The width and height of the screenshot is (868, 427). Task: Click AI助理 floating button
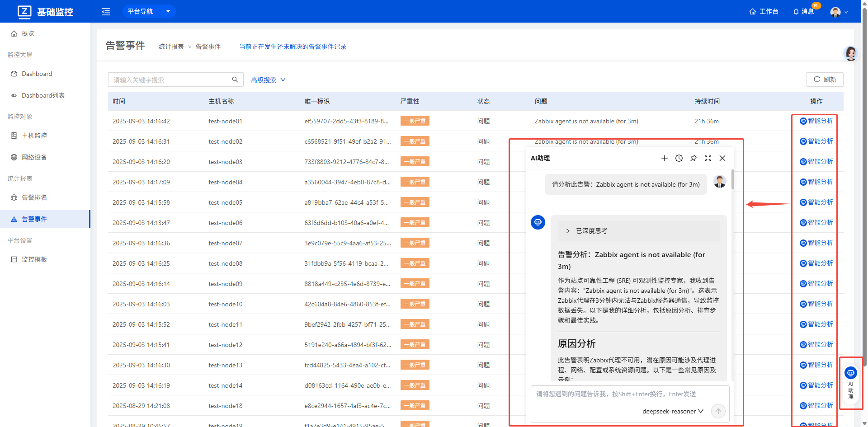point(851,383)
